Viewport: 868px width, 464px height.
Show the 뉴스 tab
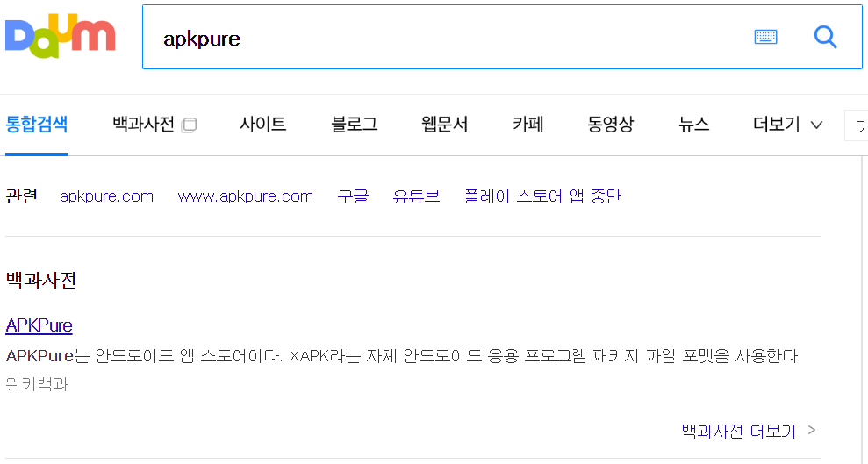point(694,124)
